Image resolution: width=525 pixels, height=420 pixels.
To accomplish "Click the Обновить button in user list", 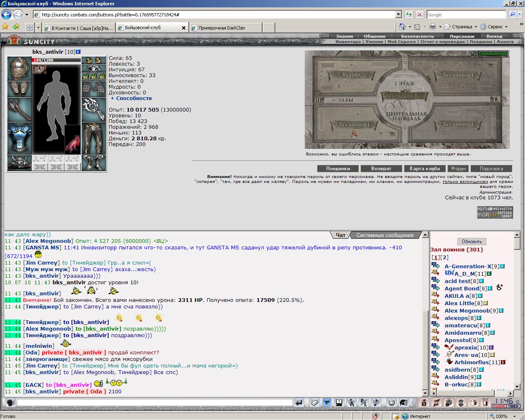I will pos(472,242).
